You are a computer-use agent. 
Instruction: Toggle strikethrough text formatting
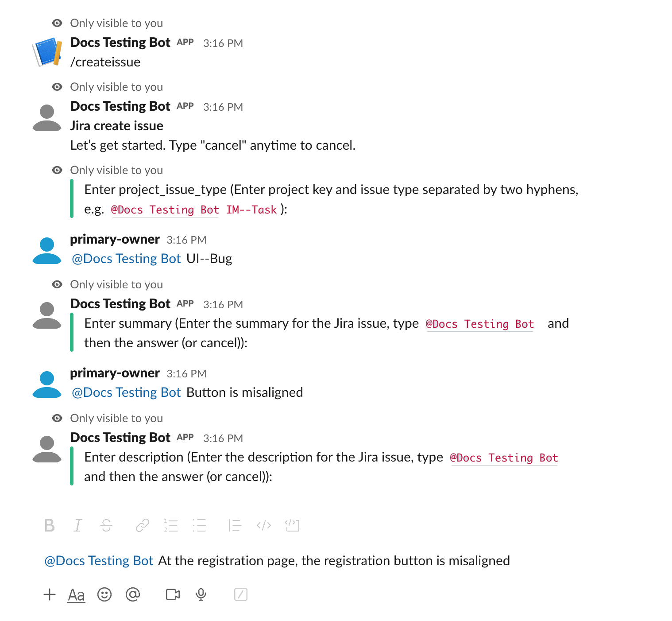(106, 525)
